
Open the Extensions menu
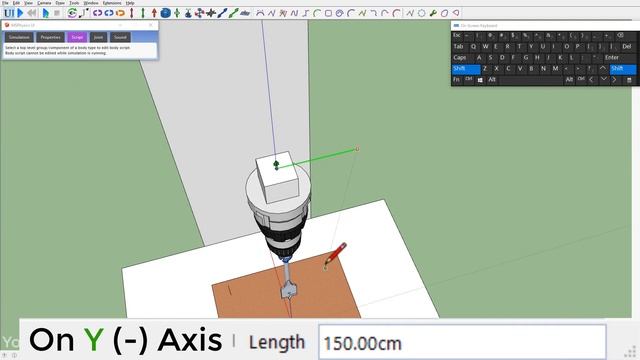pos(112,3)
